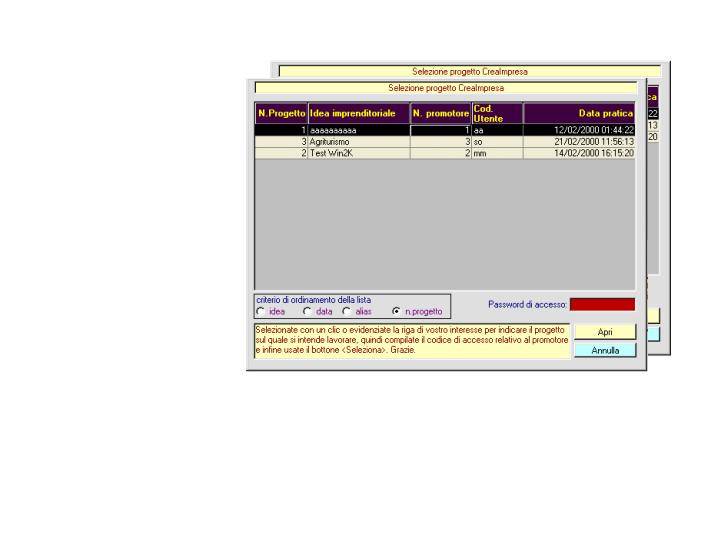Choose the 'alias' sorting radio button

(x=347, y=311)
